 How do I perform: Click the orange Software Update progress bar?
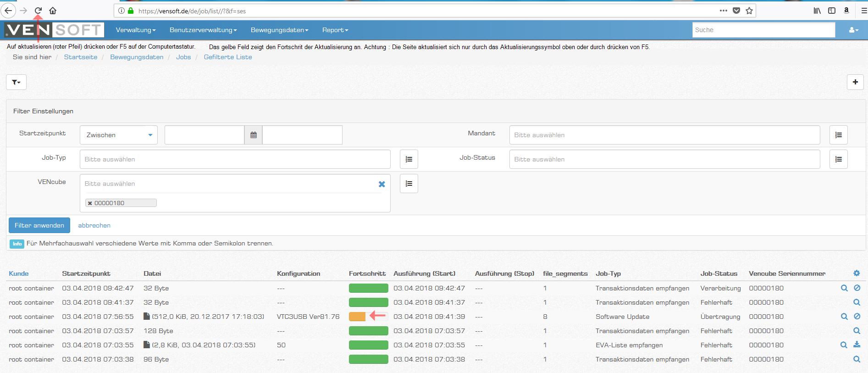[357, 317]
